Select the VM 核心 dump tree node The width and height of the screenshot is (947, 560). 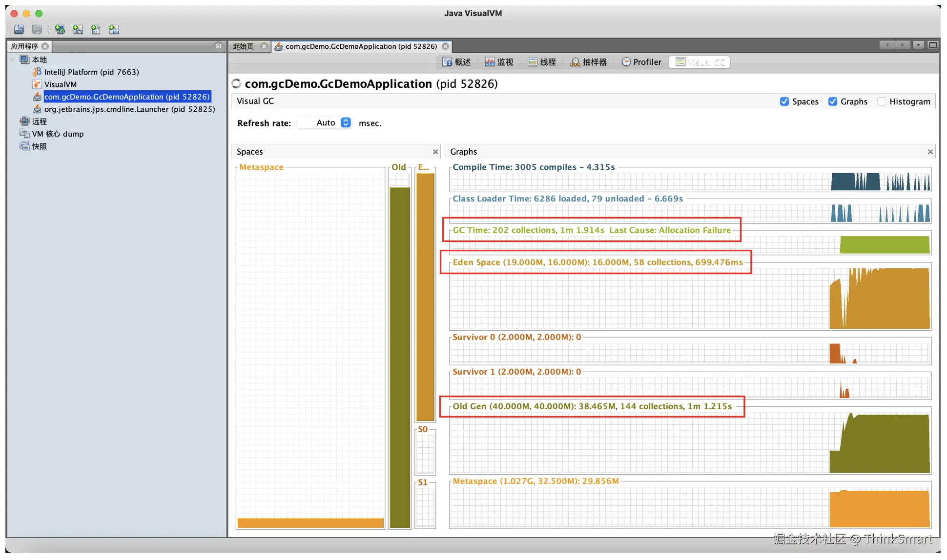(58, 134)
